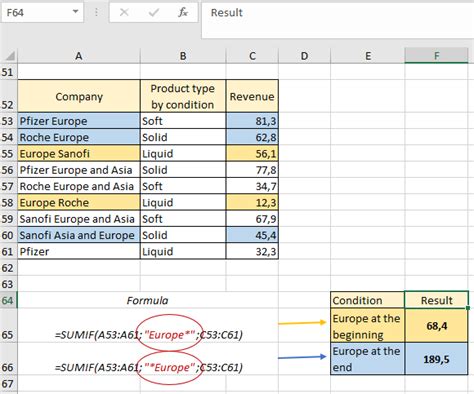
Task: Select row 67 header
Action: coord(8,384)
